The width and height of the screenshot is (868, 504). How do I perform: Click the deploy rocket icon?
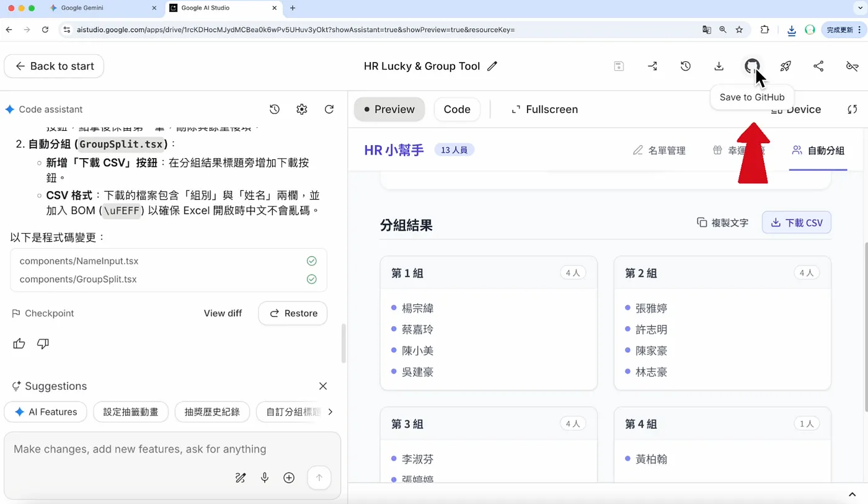point(786,66)
